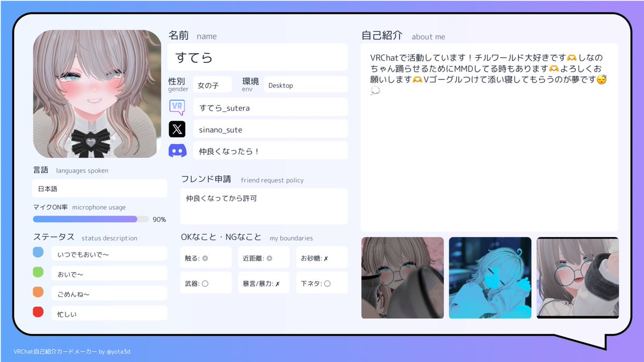Open the gender field showing 女の子
The width and height of the screenshot is (644, 362).
coord(212,84)
